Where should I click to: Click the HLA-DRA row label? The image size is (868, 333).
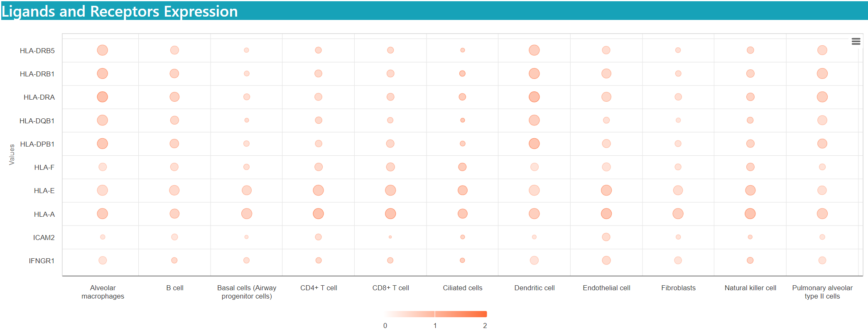(x=39, y=97)
